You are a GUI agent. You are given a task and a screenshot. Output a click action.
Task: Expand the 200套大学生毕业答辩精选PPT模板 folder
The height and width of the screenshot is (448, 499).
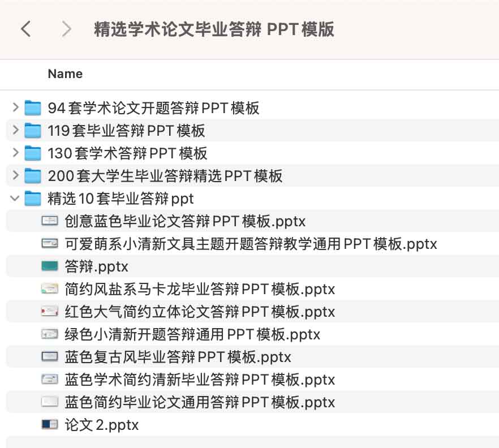coord(15,176)
